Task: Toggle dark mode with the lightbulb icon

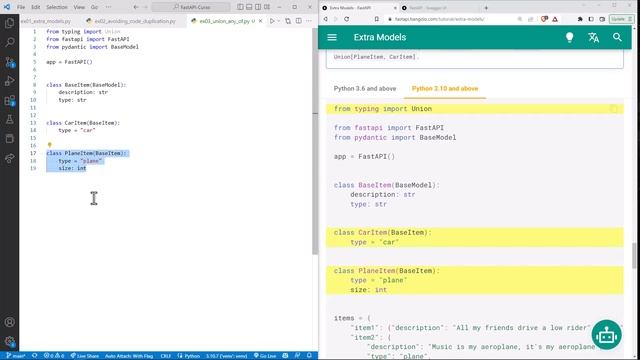Action: pos(569,37)
